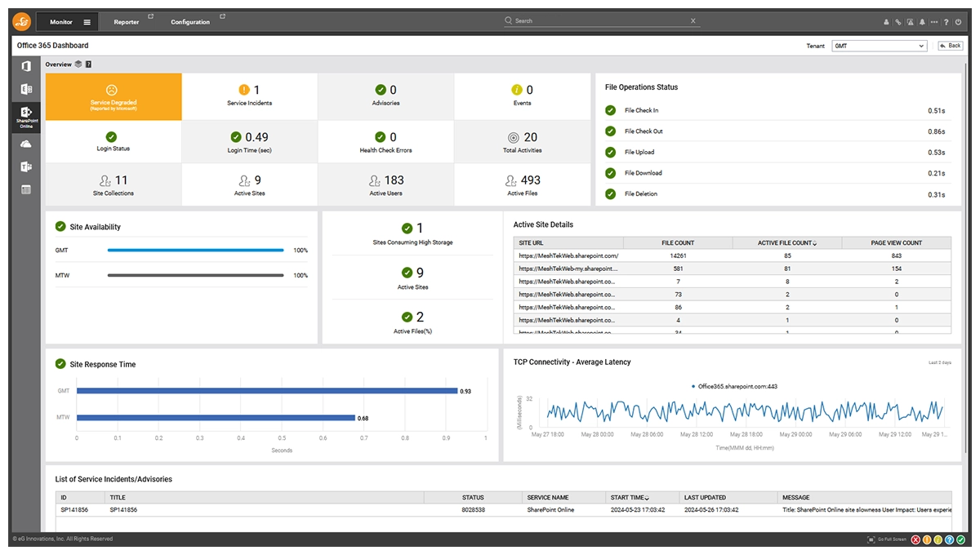This screenshot has height=555, width=980.
Task: Clear the search box with the X icon
Action: 693,21
